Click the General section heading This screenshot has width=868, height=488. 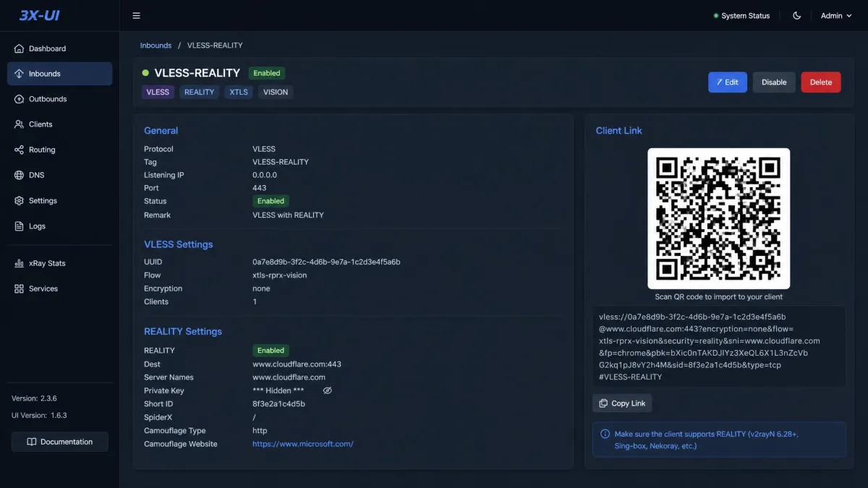coord(161,131)
